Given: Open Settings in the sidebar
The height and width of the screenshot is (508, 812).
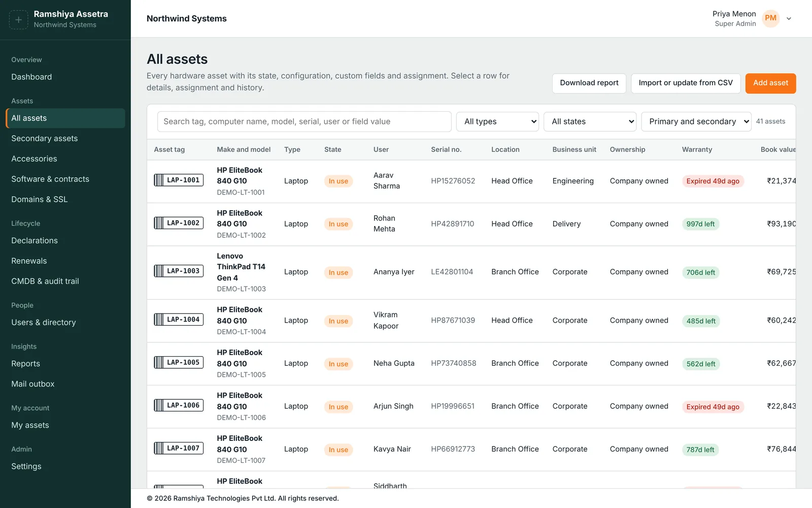Looking at the screenshot, I should click(x=65, y=466).
